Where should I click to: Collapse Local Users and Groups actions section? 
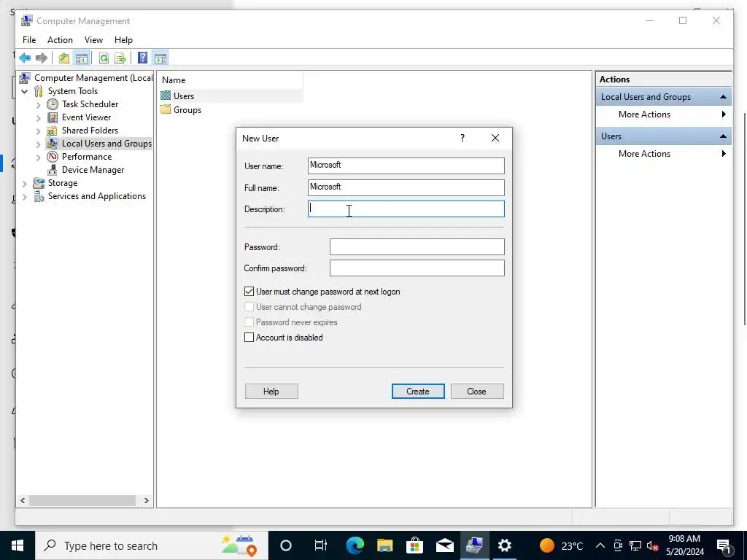(723, 97)
